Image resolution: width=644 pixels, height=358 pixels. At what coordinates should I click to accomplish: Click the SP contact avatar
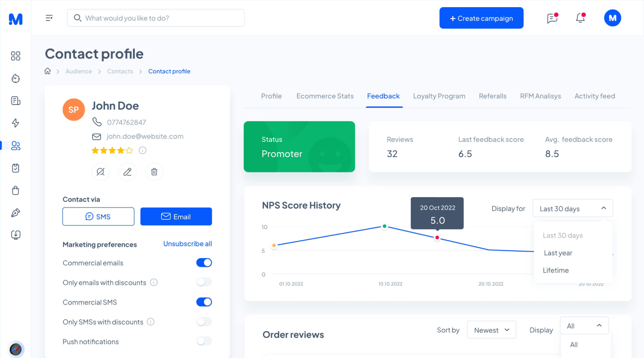point(73,110)
